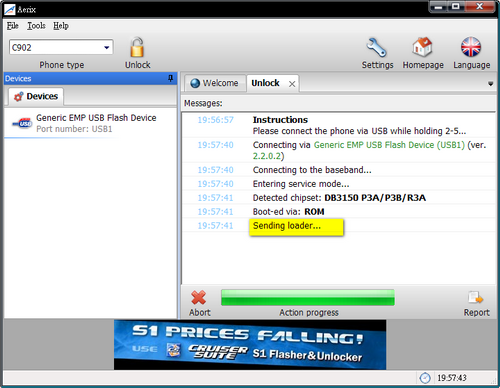Click 'Entering service mode...' message
Image resolution: width=500 pixels, height=388 pixels.
click(301, 184)
